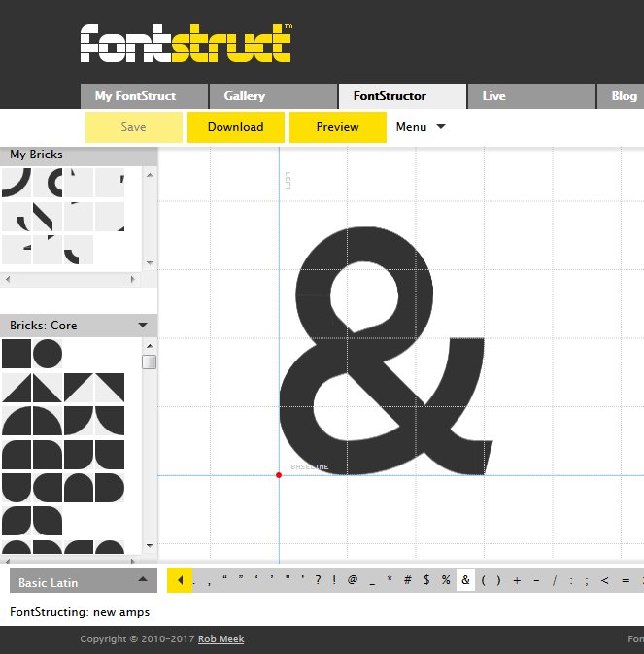Click the Core bricks scrollbar thumb

(150, 361)
